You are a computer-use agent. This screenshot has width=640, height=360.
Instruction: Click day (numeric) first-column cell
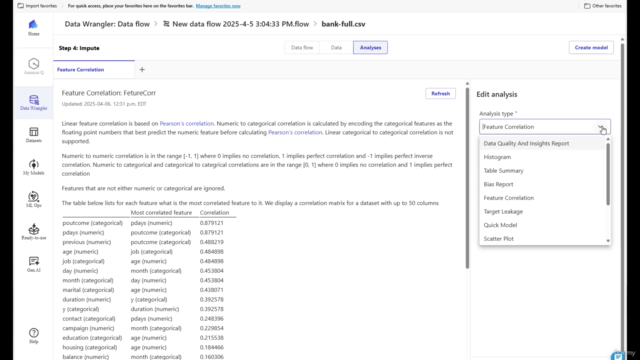pyautogui.click(x=80, y=271)
